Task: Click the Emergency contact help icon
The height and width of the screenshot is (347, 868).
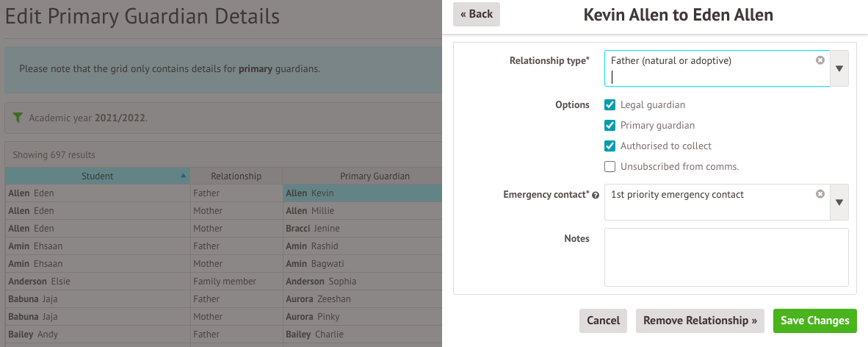Action: click(596, 195)
